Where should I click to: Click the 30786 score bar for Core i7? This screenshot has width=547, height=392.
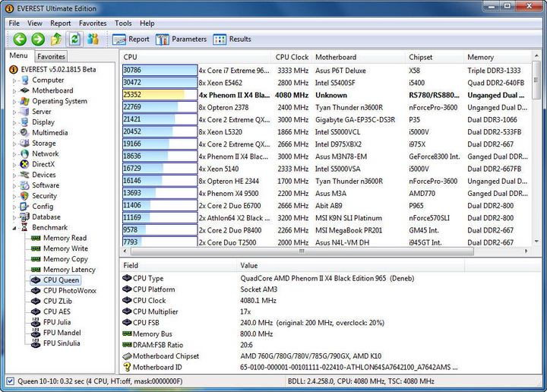160,71
